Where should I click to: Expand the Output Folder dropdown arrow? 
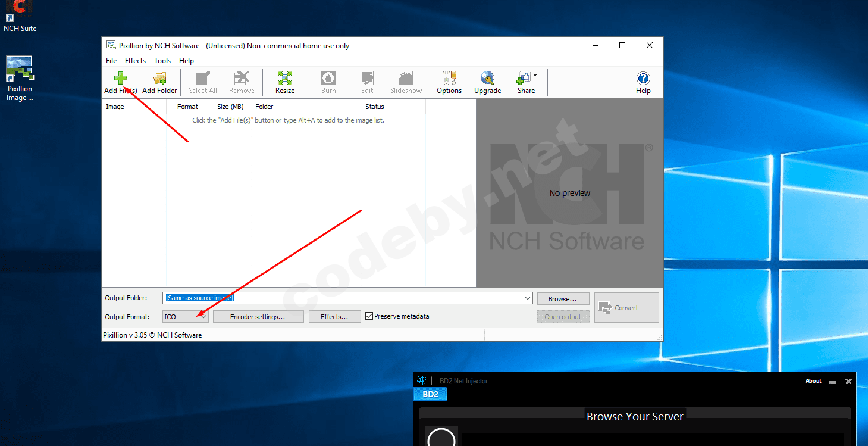pos(528,298)
